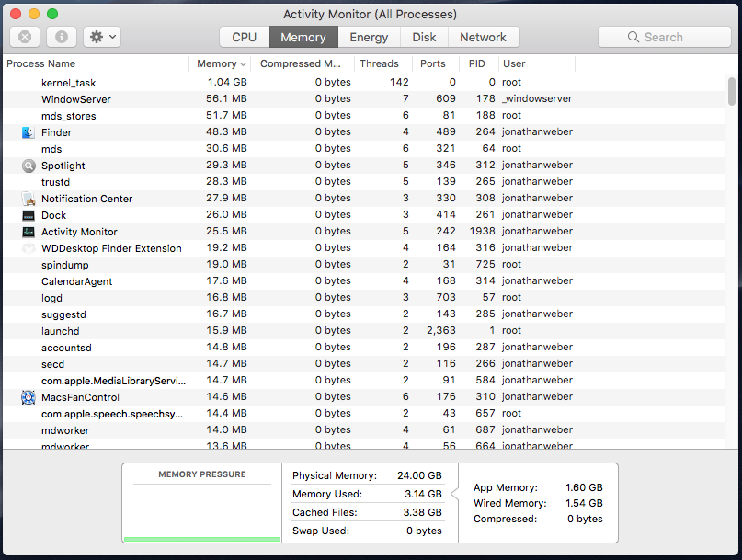Screen dimensions: 742x560
Task: Click the Notification Center process icon
Action: tap(29, 199)
